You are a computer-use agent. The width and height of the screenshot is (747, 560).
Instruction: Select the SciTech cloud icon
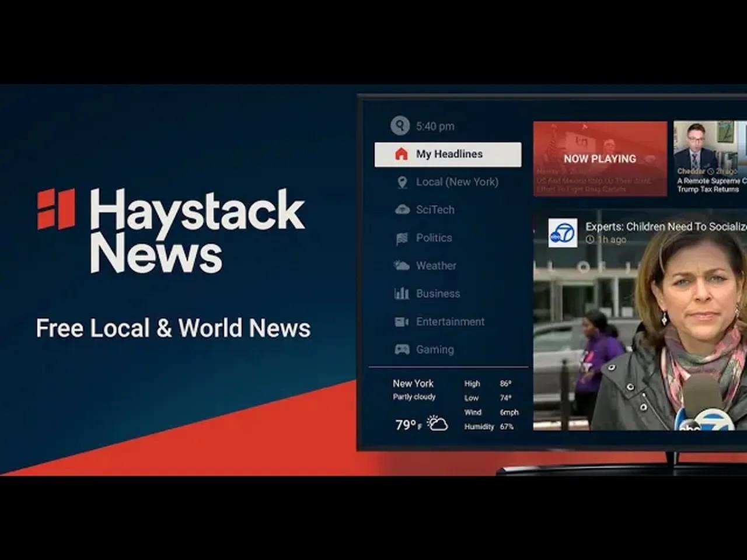click(x=402, y=209)
